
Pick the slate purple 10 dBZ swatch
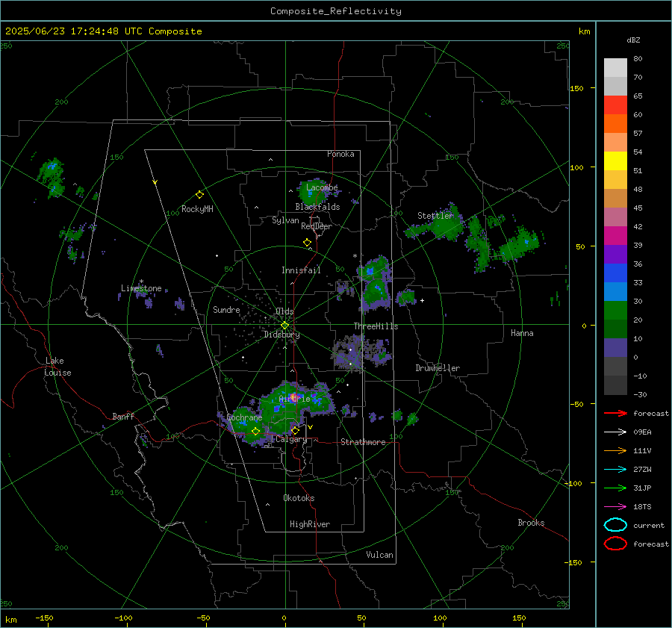(x=615, y=347)
